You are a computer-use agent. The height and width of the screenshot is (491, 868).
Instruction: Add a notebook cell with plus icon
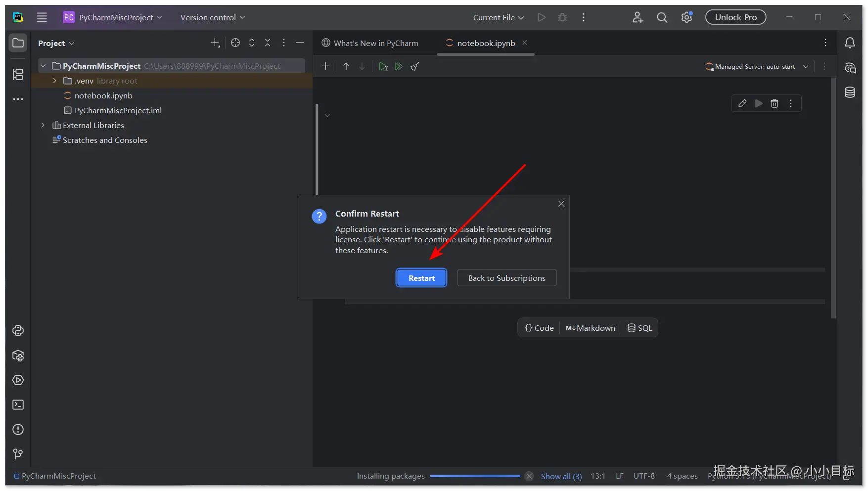coord(325,66)
